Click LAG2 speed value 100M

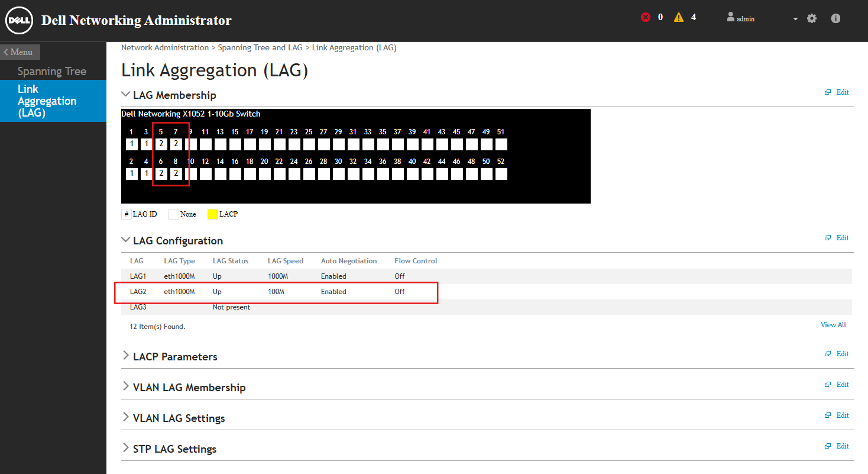click(x=276, y=292)
